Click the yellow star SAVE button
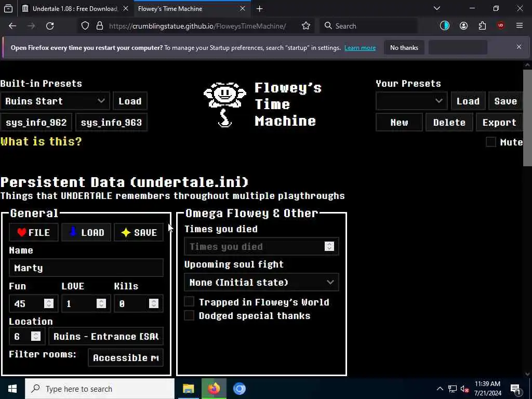 coord(139,232)
